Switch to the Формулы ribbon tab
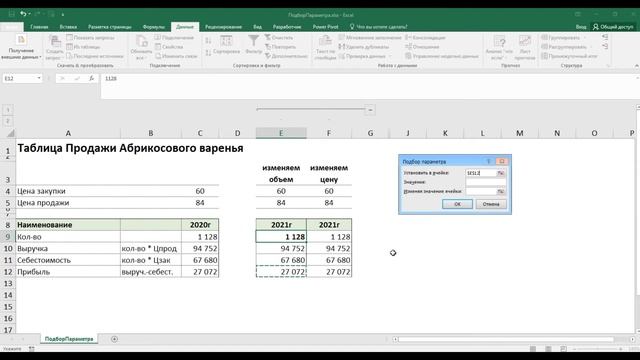 coord(153,27)
